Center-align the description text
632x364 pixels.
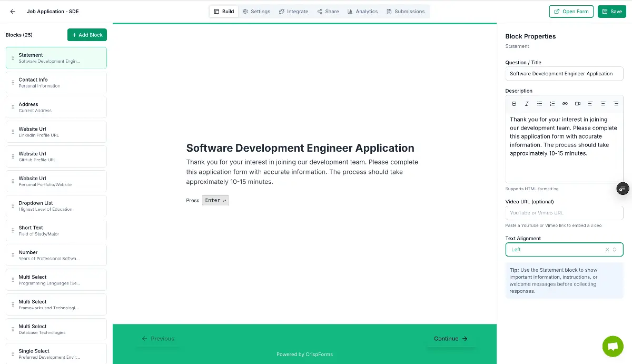[x=603, y=104]
